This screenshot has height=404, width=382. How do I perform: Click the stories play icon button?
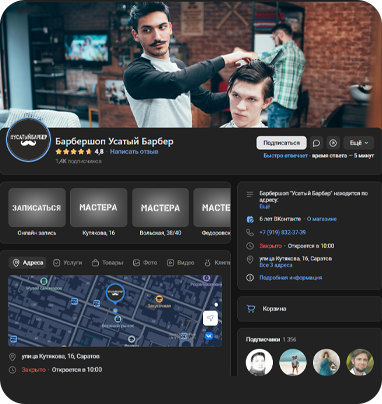[x=333, y=143]
